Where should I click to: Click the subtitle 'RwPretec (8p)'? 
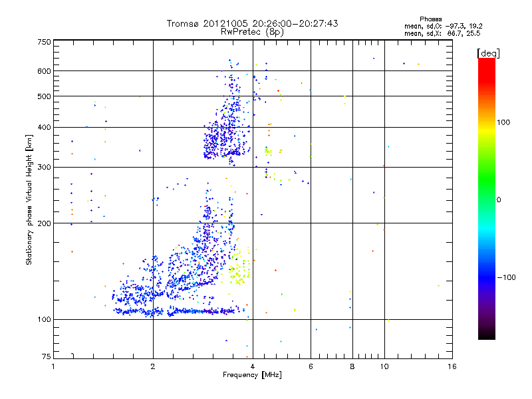[x=252, y=32]
